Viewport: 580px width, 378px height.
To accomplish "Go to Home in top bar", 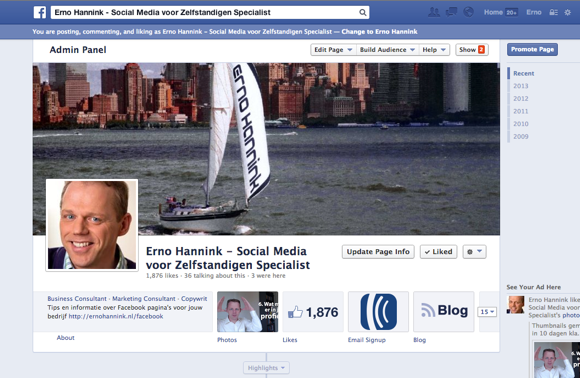I will [493, 12].
